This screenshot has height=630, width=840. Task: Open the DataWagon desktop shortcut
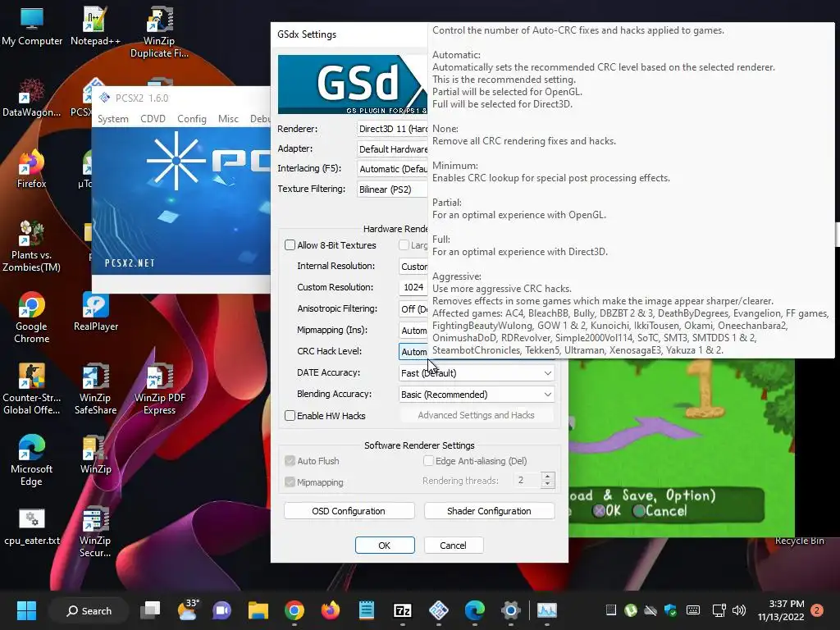pos(32,98)
